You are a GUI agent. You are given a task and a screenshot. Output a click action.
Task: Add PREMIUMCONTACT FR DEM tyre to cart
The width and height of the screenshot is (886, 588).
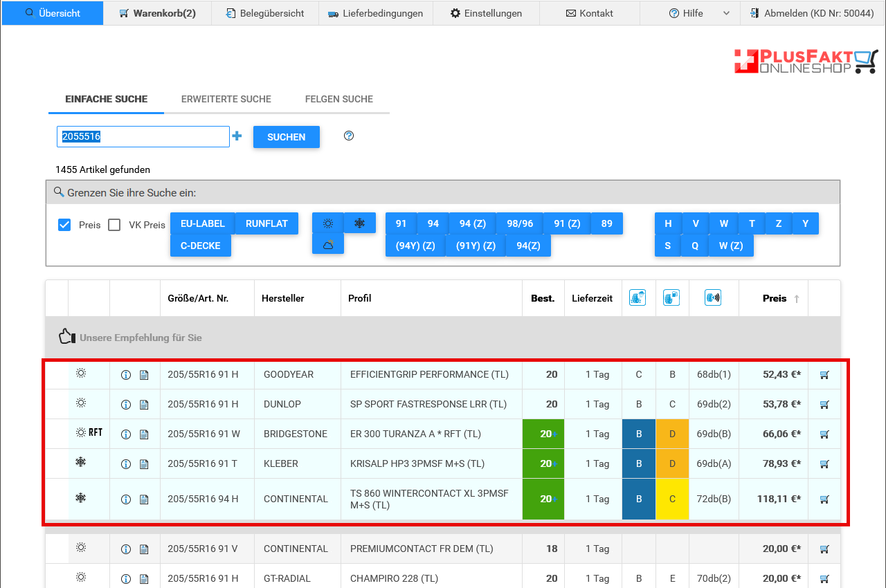[x=824, y=549]
